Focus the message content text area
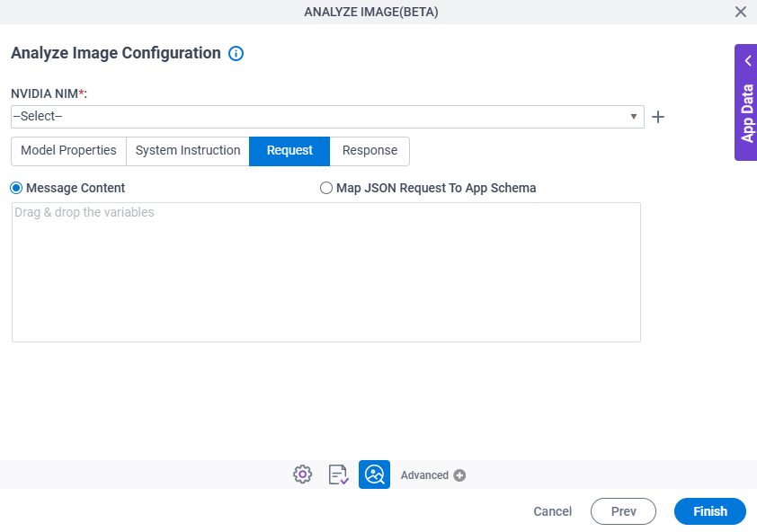Image resolution: width=757 pixels, height=532 pixels. (x=326, y=272)
